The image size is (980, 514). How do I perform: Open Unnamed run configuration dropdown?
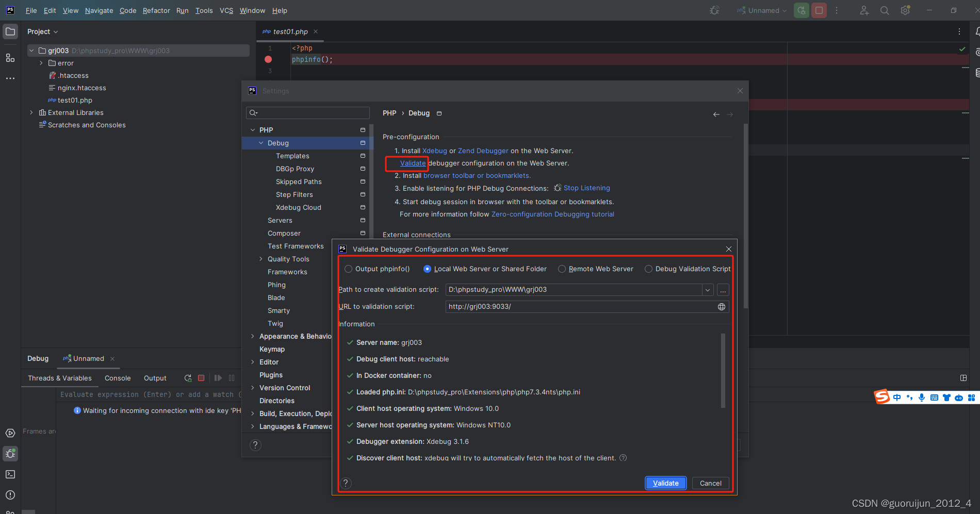[x=762, y=10]
